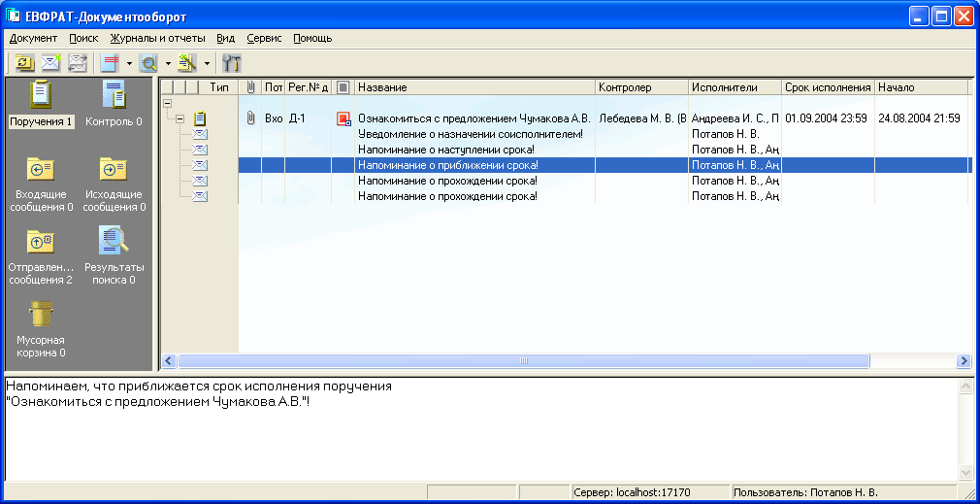Open the Поручения 1 folder
Image resolution: width=980 pixels, height=504 pixels.
(42, 104)
